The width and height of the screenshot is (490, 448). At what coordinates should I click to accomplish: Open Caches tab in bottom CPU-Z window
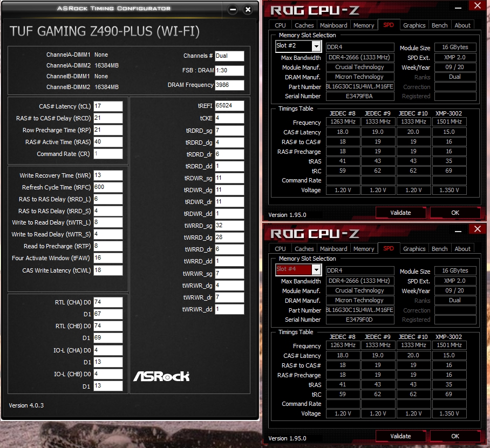point(304,249)
